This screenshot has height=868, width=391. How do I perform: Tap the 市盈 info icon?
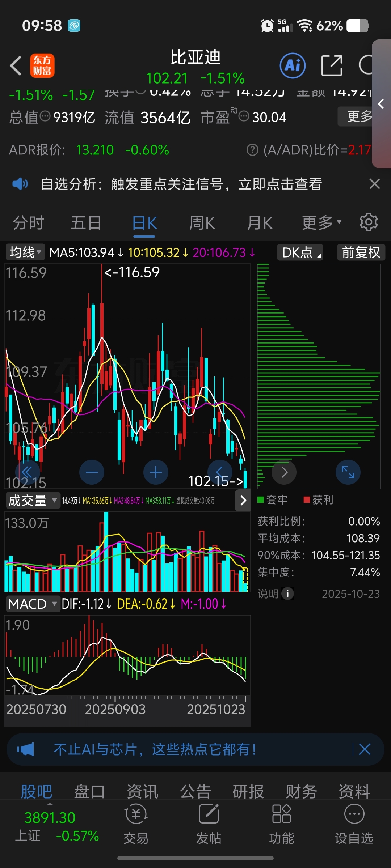tap(244, 116)
